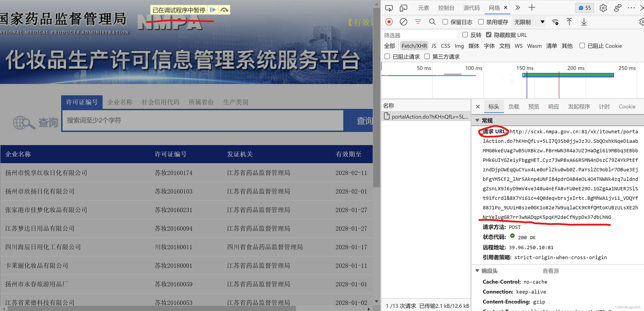Viewport: 644px width, 311px height.
Task: Open DevTools settings gear
Action: (x=603, y=8)
